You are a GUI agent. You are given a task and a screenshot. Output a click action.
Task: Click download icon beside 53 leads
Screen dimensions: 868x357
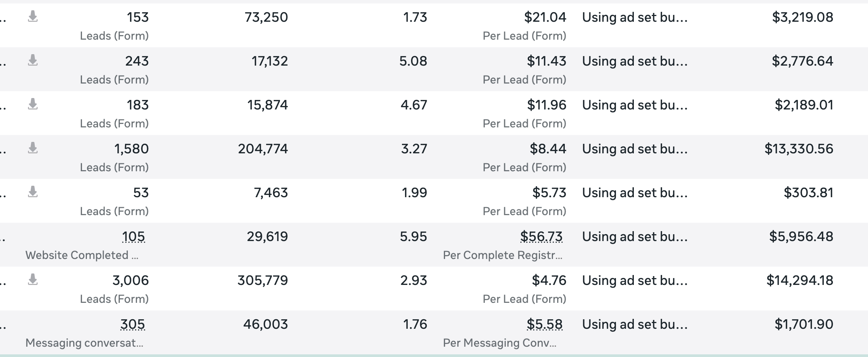coord(33,192)
